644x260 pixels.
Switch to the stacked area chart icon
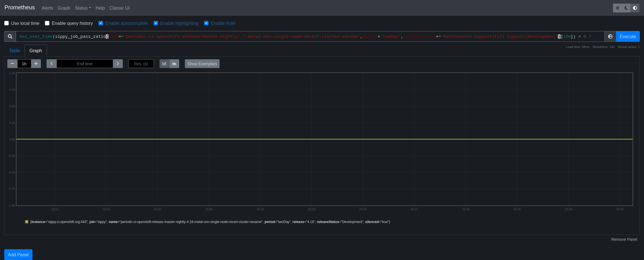pyautogui.click(x=174, y=64)
